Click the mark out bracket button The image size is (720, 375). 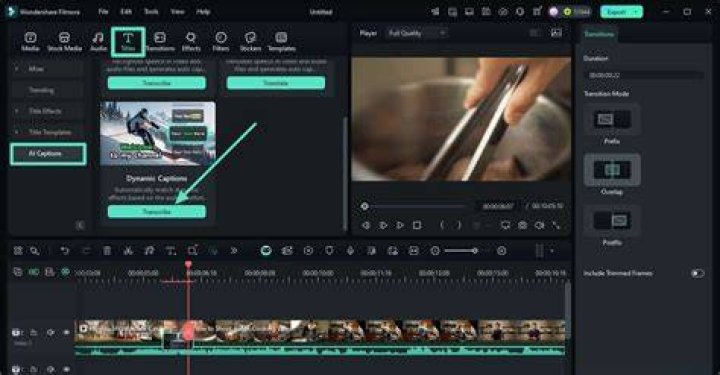tap(459, 225)
